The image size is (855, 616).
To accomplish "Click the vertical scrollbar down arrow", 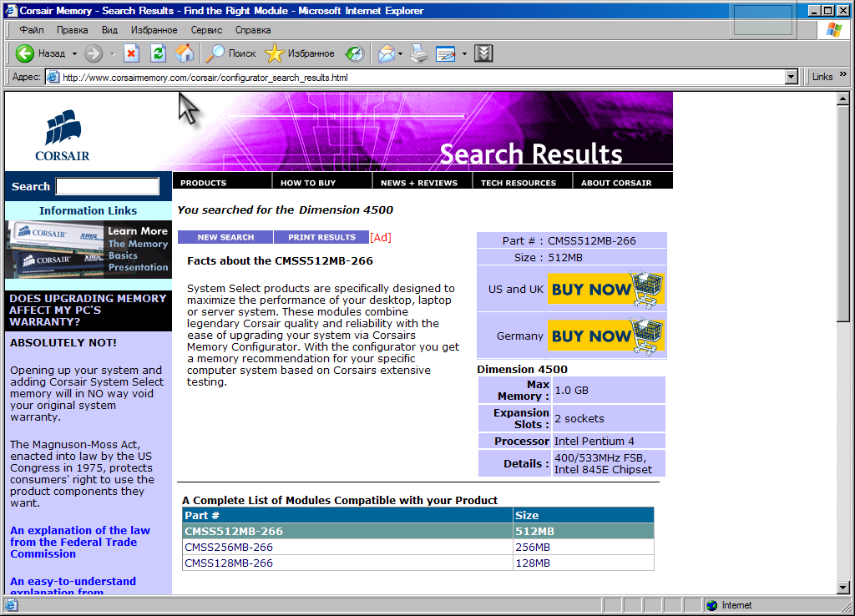I will (843, 588).
